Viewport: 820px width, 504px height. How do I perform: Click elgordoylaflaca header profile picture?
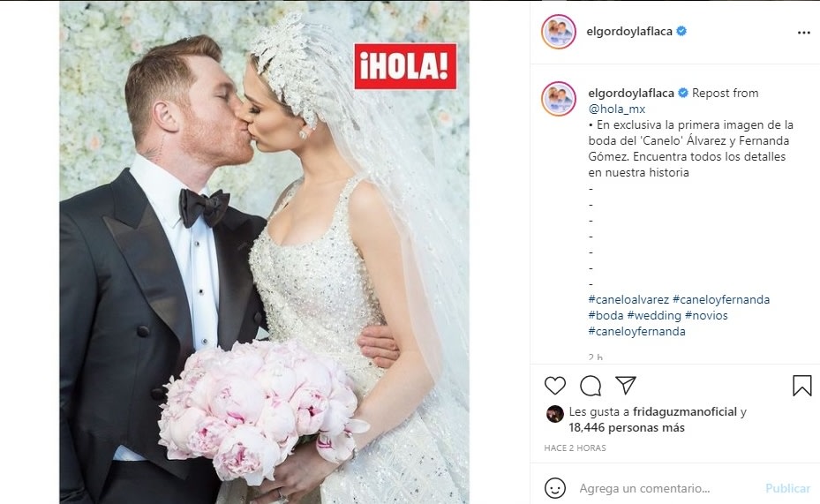(559, 32)
